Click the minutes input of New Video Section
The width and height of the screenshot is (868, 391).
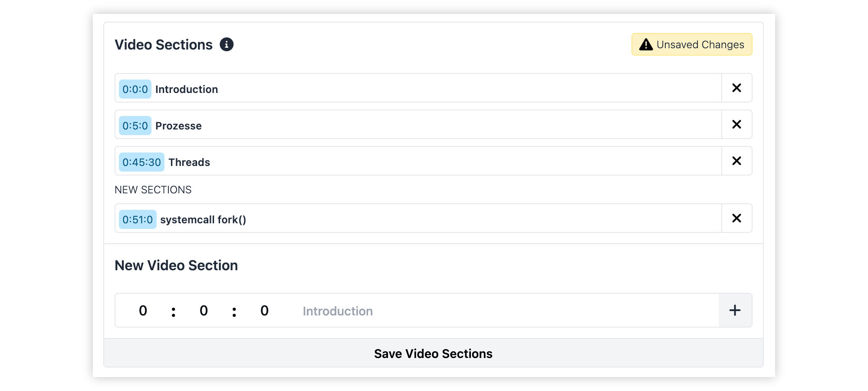[x=204, y=310]
